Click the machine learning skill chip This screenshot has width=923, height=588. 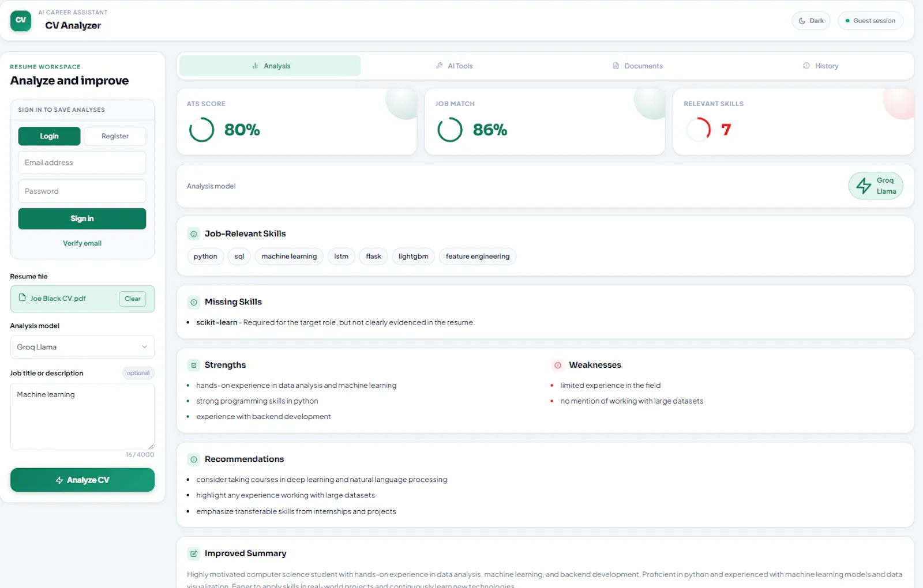coord(289,256)
